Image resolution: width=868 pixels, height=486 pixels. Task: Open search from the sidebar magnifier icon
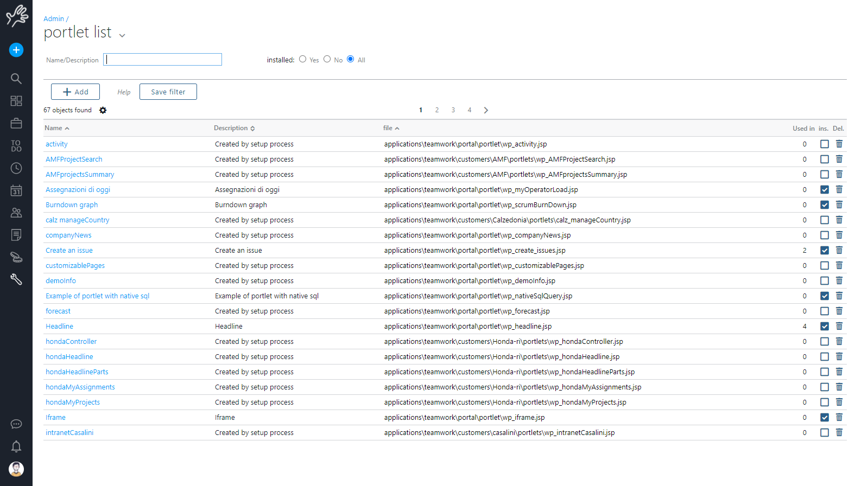[x=16, y=79]
